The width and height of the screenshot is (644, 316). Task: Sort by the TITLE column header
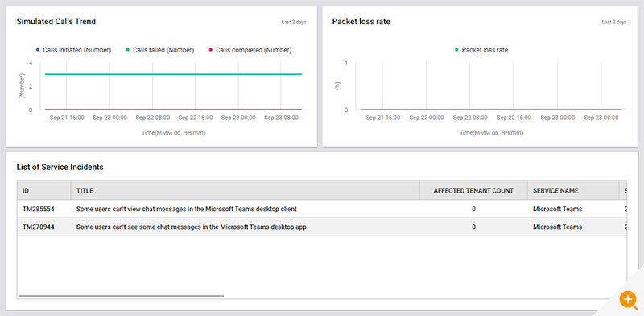[246, 190]
